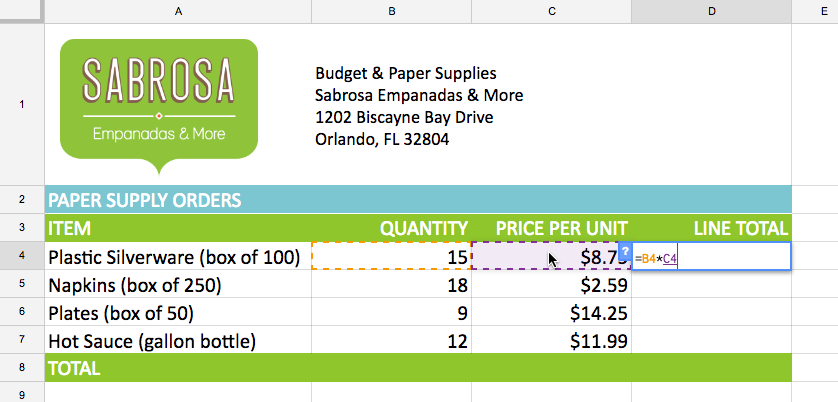Select row 8 header
Viewport: 838px width, 402px height.
22,368
